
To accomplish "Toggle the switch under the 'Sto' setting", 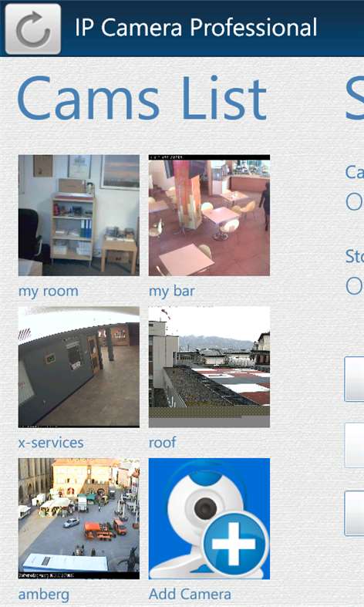I will point(355,286).
